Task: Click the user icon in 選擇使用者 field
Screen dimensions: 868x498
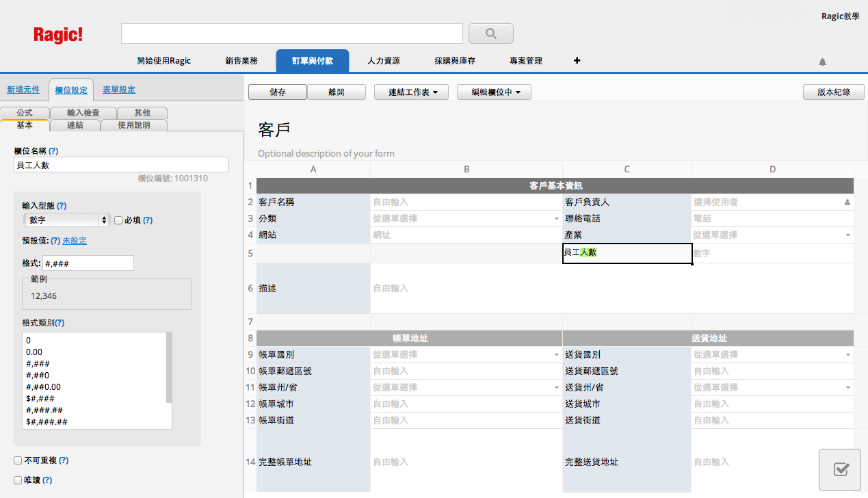Action: point(847,202)
